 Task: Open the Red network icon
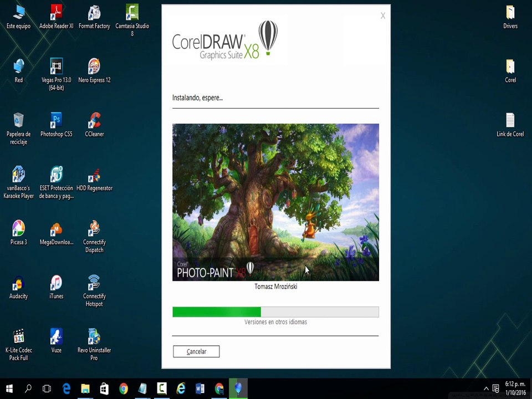point(19,70)
